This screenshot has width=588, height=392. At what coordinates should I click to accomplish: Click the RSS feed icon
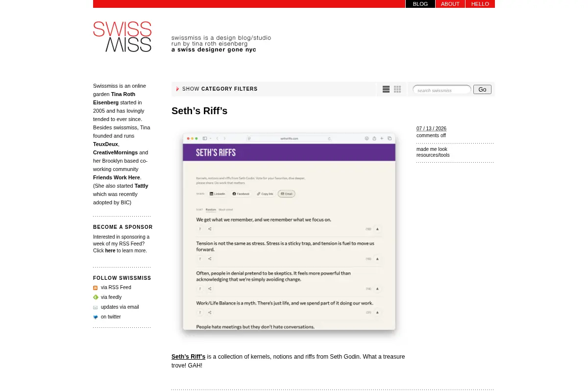(96, 288)
